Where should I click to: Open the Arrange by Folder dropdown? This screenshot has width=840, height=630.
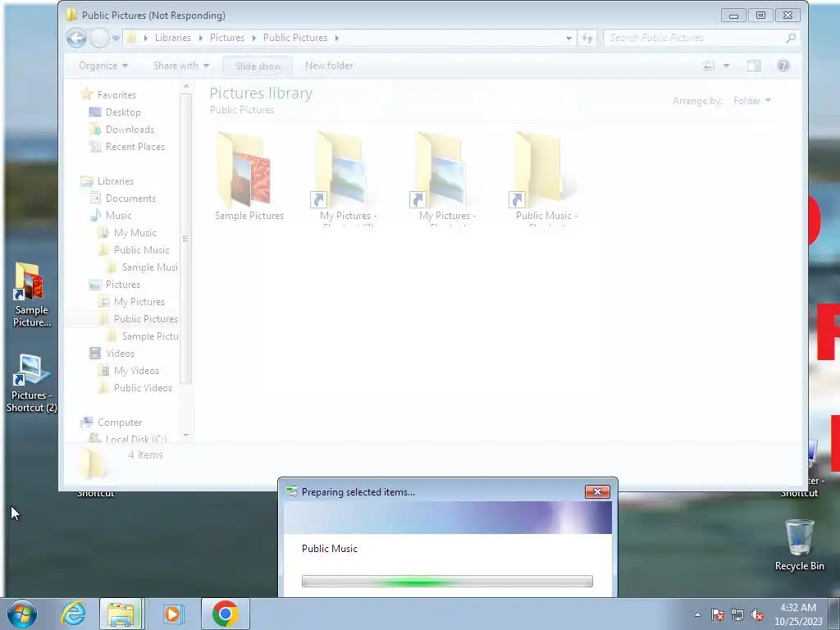[751, 101]
